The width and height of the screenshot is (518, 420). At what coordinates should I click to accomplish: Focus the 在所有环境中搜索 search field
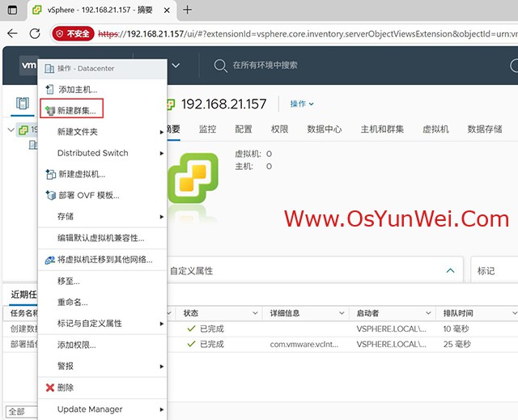[x=265, y=65]
